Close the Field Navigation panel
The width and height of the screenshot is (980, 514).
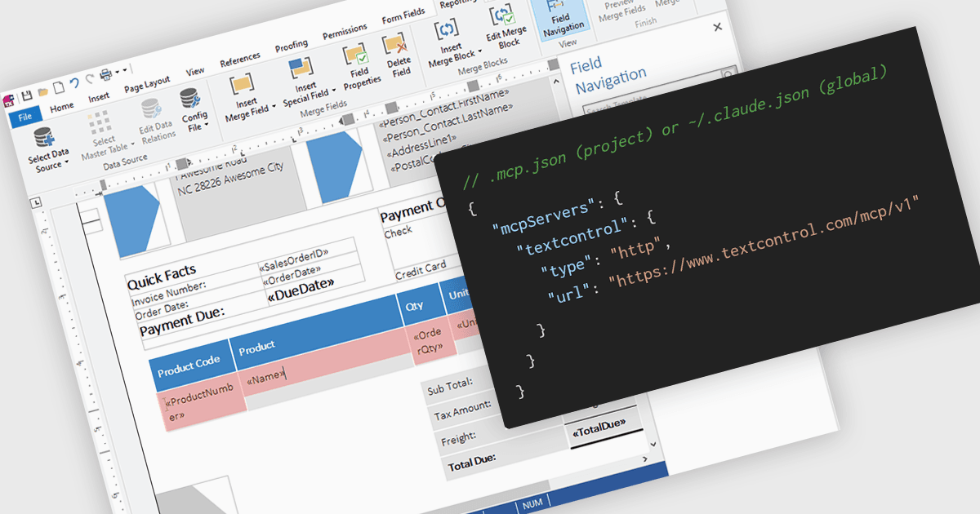tap(717, 27)
